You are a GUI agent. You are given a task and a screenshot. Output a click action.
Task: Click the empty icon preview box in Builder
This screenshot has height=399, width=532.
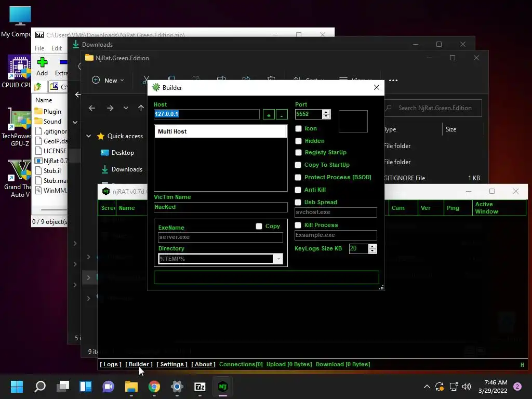click(353, 121)
